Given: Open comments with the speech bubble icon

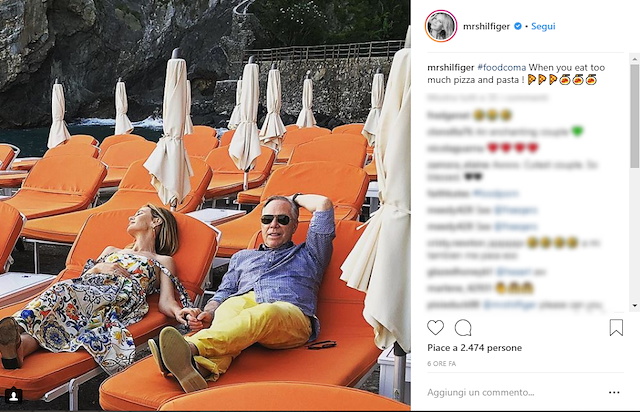Looking at the screenshot, I should pos(463,327).
